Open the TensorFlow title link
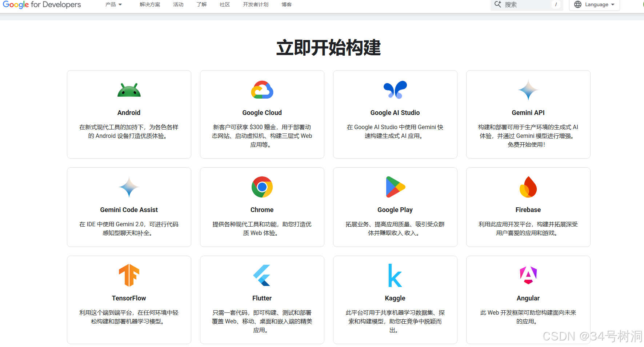 [129, 298]
